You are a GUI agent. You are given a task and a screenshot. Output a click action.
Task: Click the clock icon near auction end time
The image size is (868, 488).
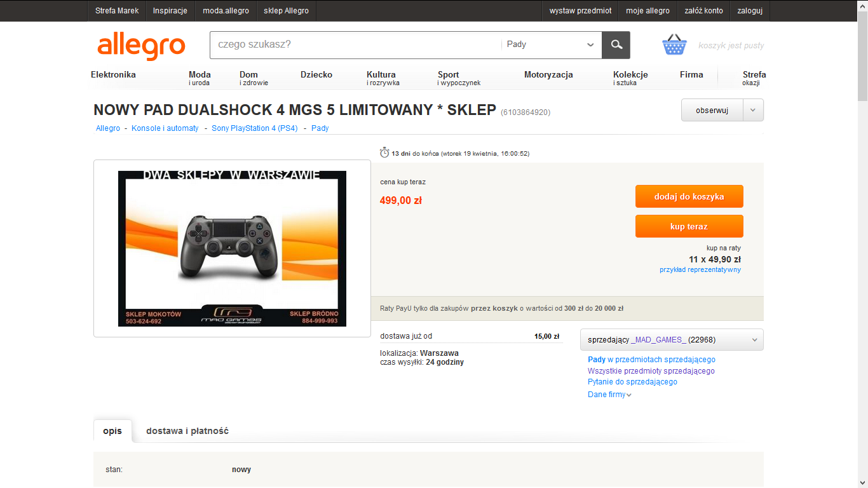click(x=384, y=152)
